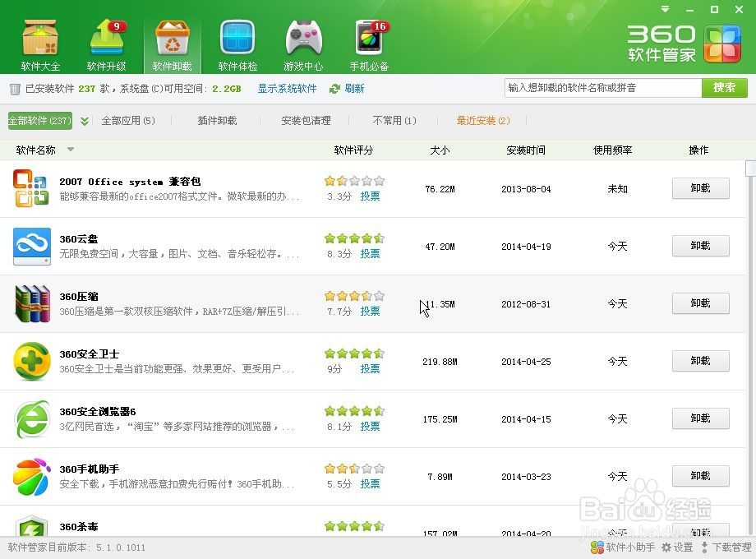The image size is (756, 559).
Task: Switch to the 最近安装 (2) tab
Action: click(x=483, y=121)
